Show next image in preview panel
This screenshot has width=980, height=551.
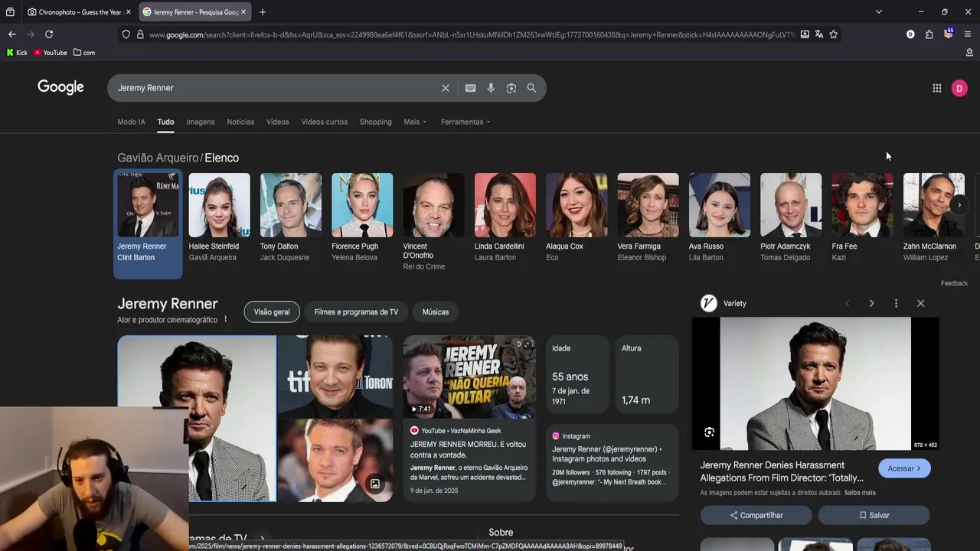(871, 304)
